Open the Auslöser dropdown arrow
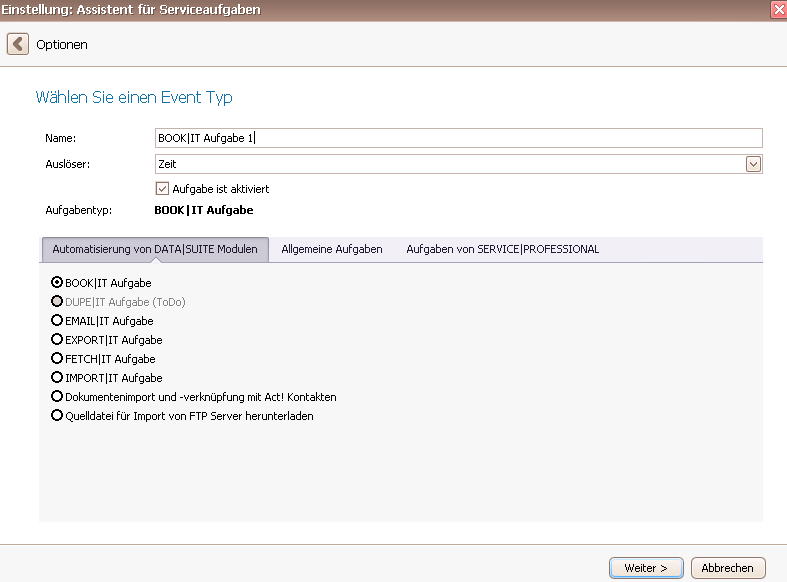Screen dimensions: 787x582 (x=753, y=164)
